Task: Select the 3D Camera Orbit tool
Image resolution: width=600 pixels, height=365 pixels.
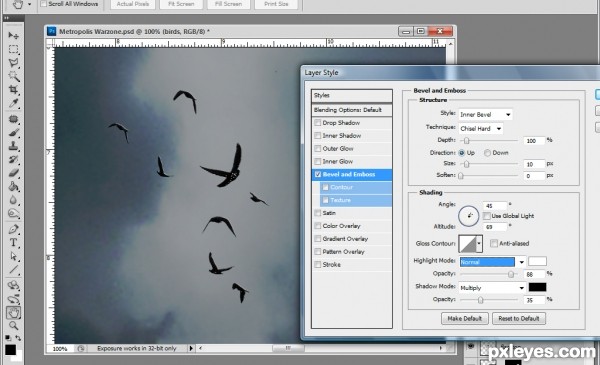Action: pos(13,299)
